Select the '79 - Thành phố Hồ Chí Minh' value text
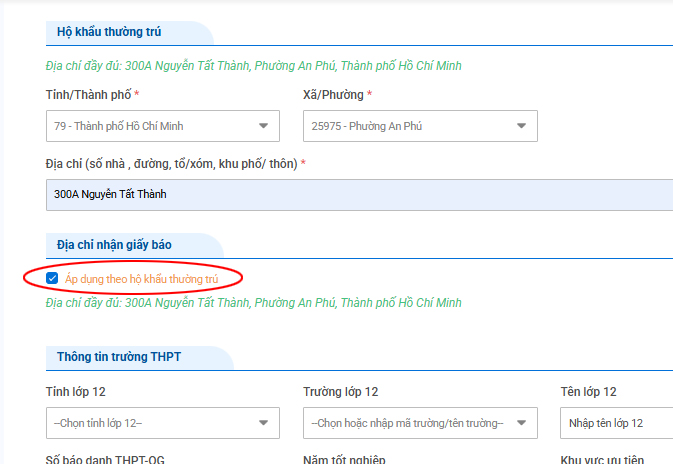 tap(119, 126)
